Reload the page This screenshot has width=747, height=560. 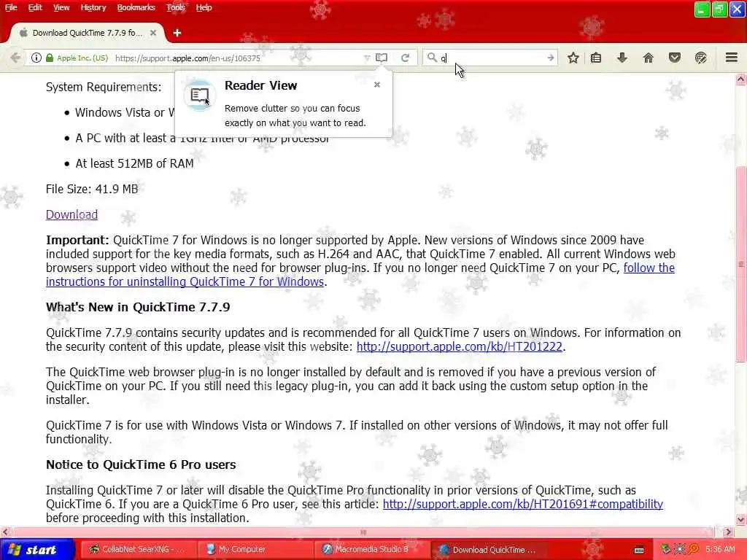coord(406,58)
